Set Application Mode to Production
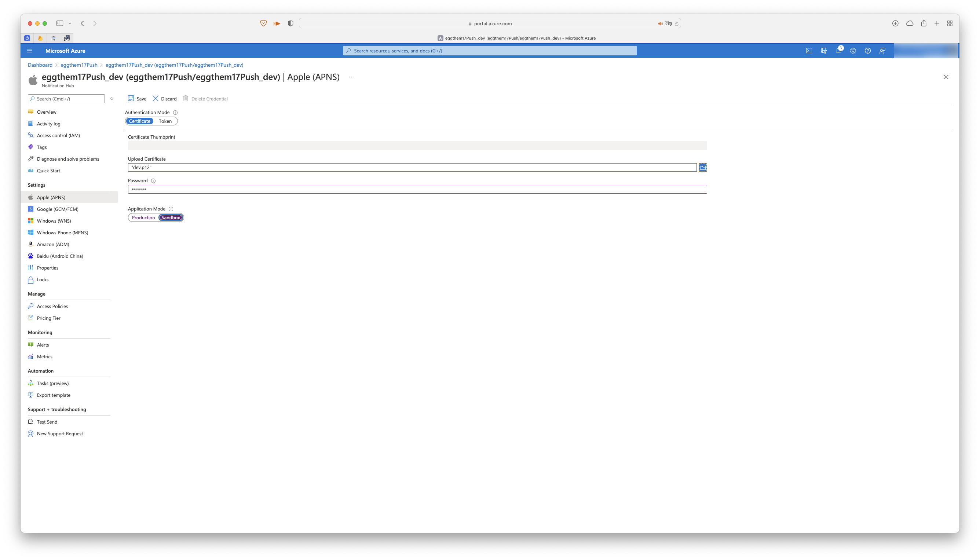 click(143, 218)
